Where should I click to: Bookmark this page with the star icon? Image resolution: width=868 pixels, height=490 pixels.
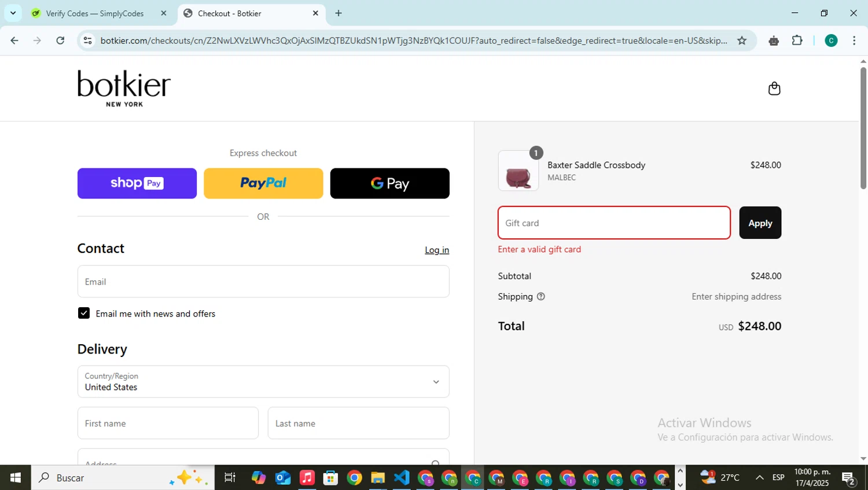[x=742, y=40]
